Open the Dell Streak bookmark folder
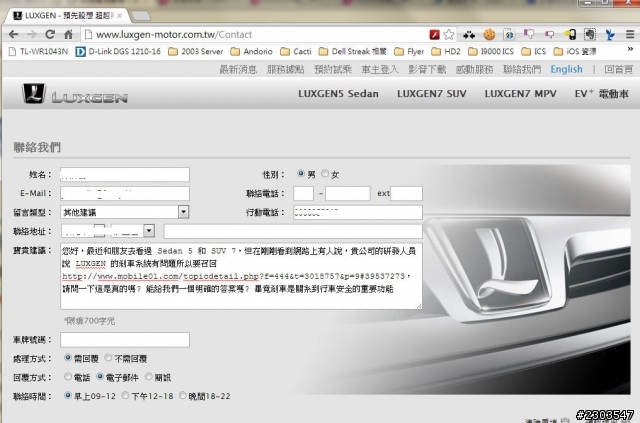Screen dimensions: 640x423 353,51
